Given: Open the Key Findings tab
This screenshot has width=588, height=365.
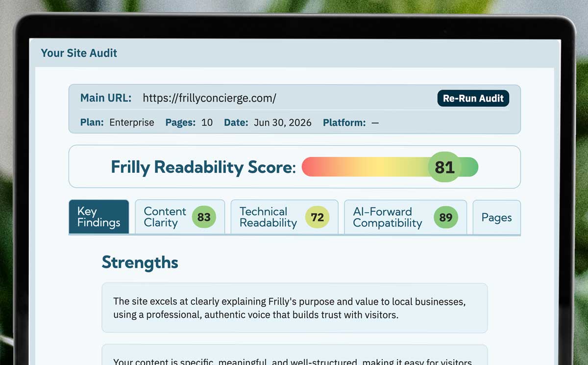Looking at the screenshot, I should click(99, 217).
